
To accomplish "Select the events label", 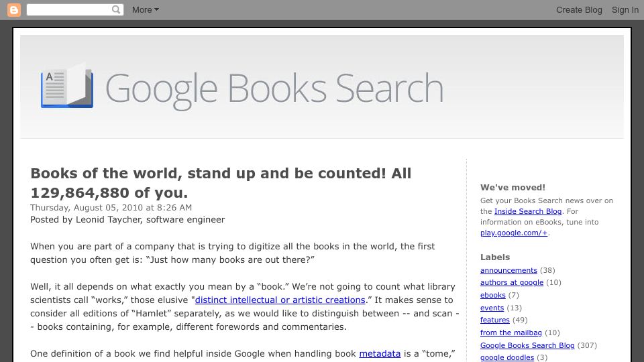I will 492,308.
